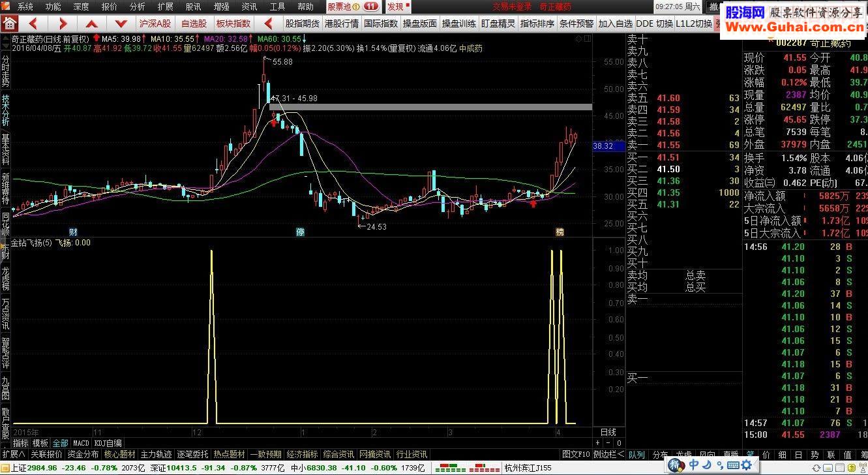Open 股指期货 quotes
This screenshot has height=475, width=868.
[302, 23]
